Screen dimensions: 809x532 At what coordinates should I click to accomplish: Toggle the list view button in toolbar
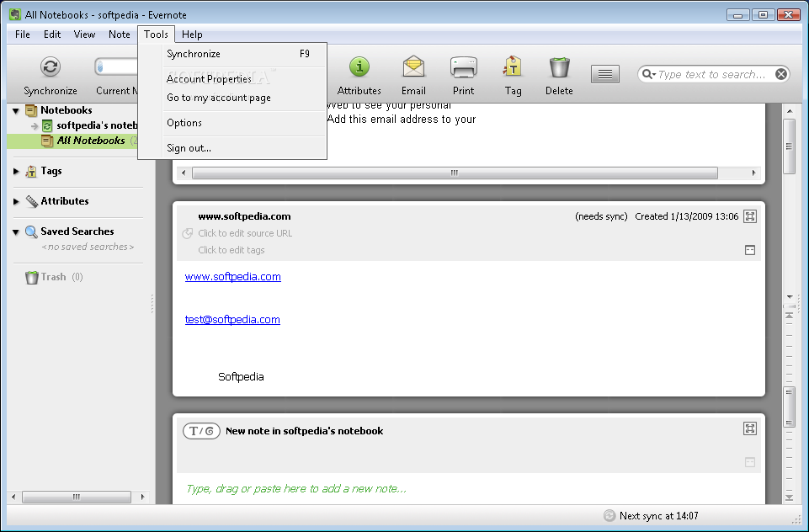click(604, 74)
